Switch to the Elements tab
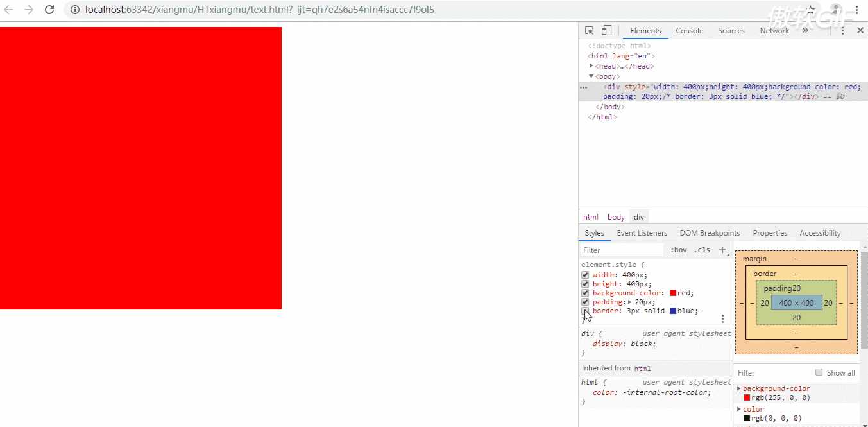The width and height of the screenshot is (868, 427). [x=645, y=31]
